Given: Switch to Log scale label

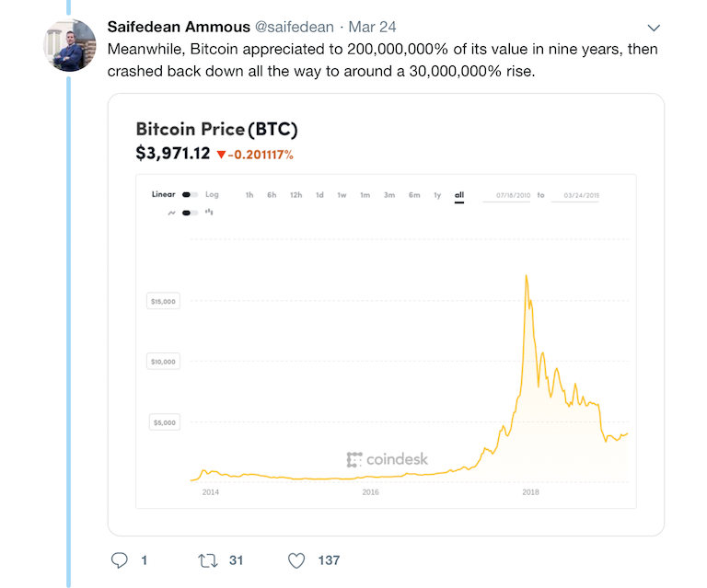Looking at the screenshot, I should coord(212,194).
